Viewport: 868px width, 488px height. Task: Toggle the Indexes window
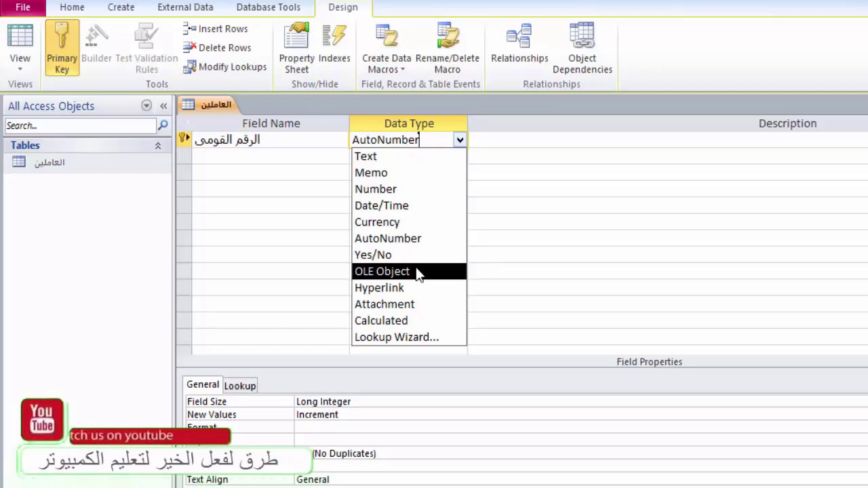(x=334, y=47)
